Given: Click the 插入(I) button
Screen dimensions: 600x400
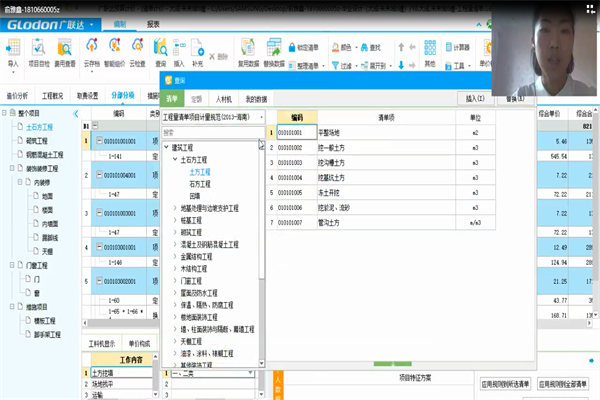Looking at the screenshot, I should coord(475,99).
